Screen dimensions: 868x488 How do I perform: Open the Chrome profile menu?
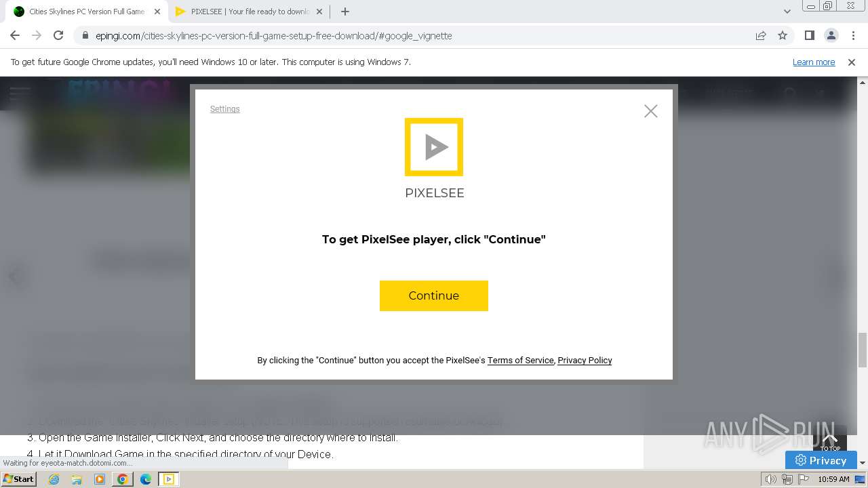point(831,36)
